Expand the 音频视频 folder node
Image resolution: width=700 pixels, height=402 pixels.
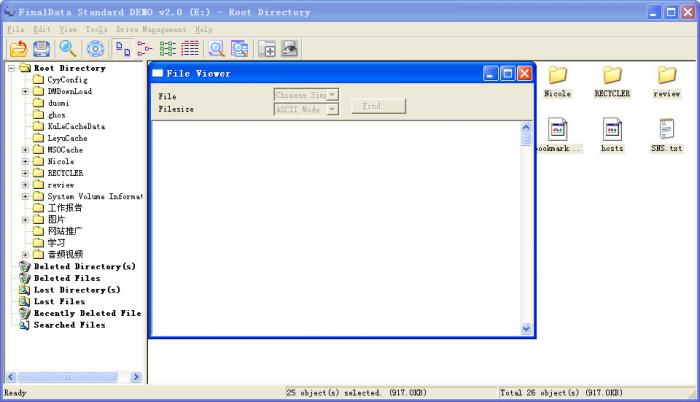click(25, 255)
